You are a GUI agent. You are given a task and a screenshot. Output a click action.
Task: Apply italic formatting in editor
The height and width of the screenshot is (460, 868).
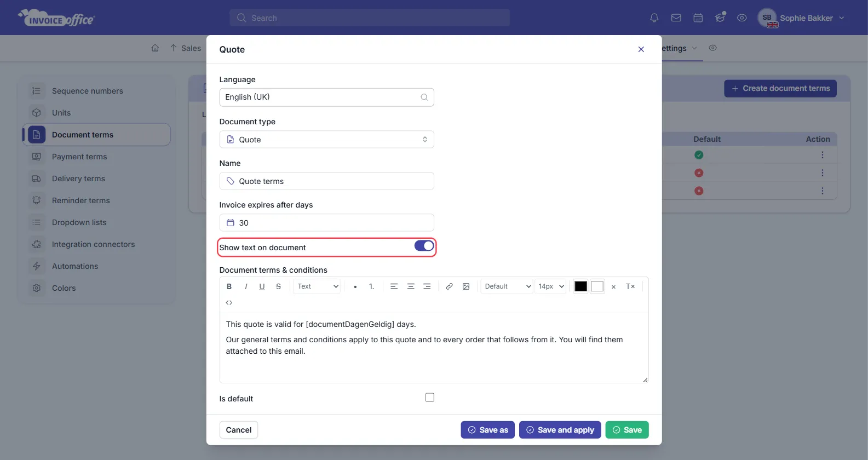click(246, 286)
